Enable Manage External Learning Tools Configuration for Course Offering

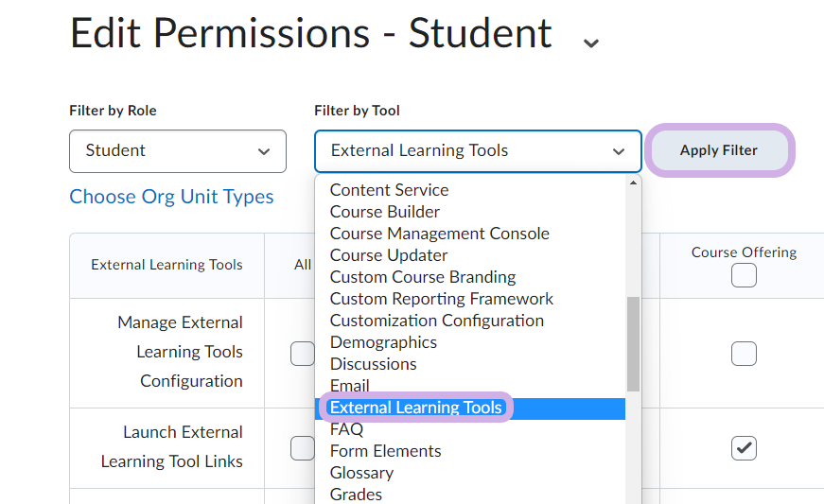pos(744,354)
